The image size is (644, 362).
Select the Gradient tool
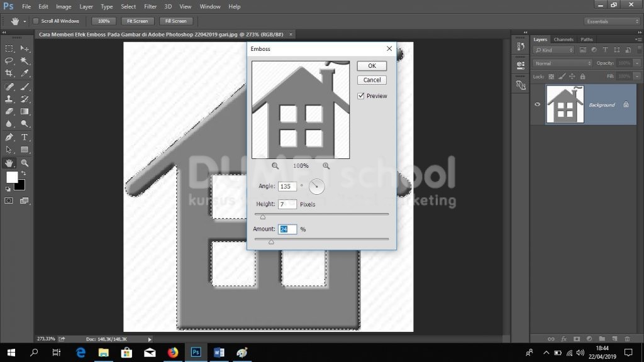pos(25,111)
